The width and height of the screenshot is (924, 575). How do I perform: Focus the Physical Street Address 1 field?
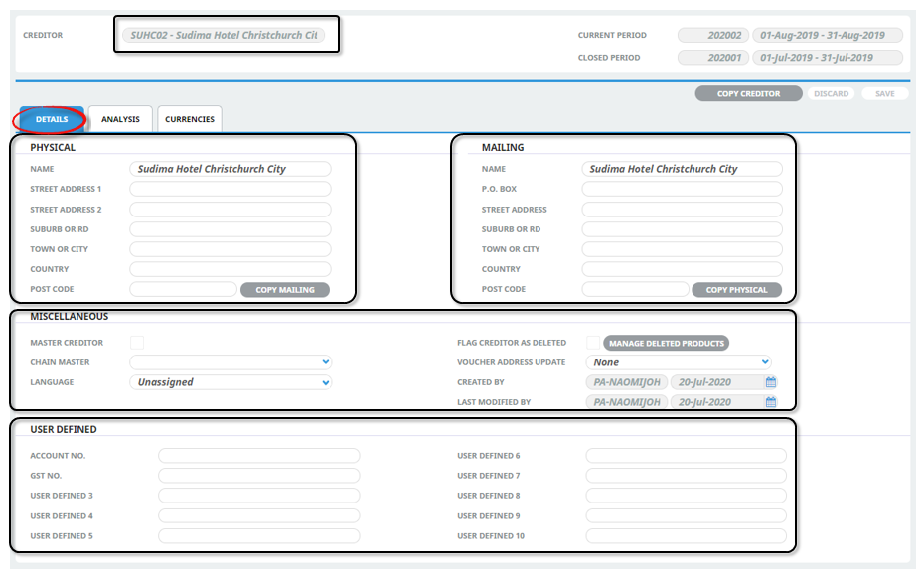point(231,189)
